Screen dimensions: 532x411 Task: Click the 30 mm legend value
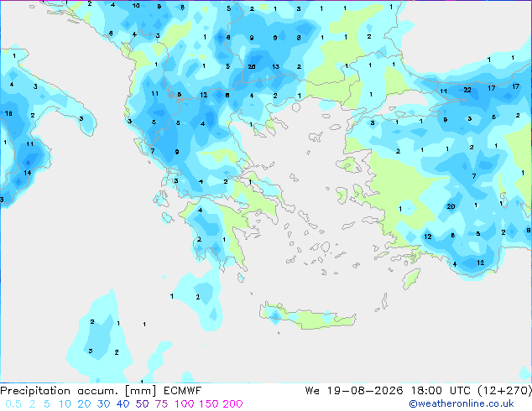click(x=103, y=404)
